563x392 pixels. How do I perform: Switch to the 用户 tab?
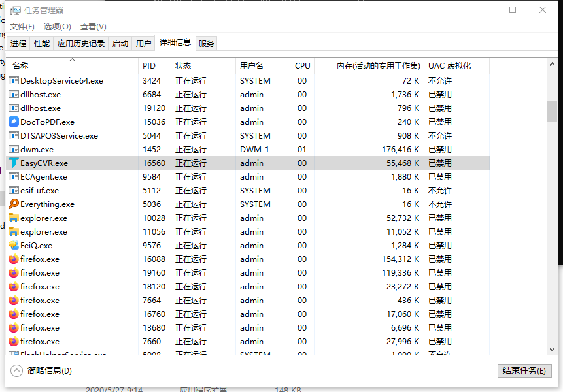coord(143,43)
